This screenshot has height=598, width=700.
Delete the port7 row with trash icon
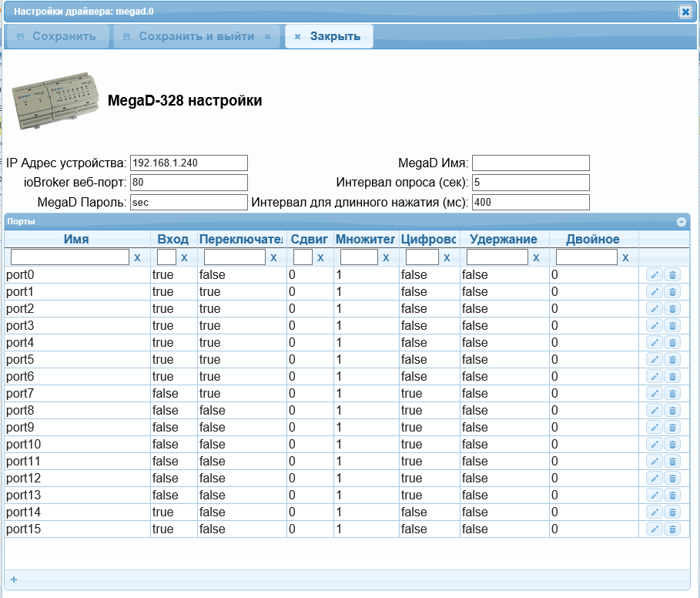(x=672, y=394)
